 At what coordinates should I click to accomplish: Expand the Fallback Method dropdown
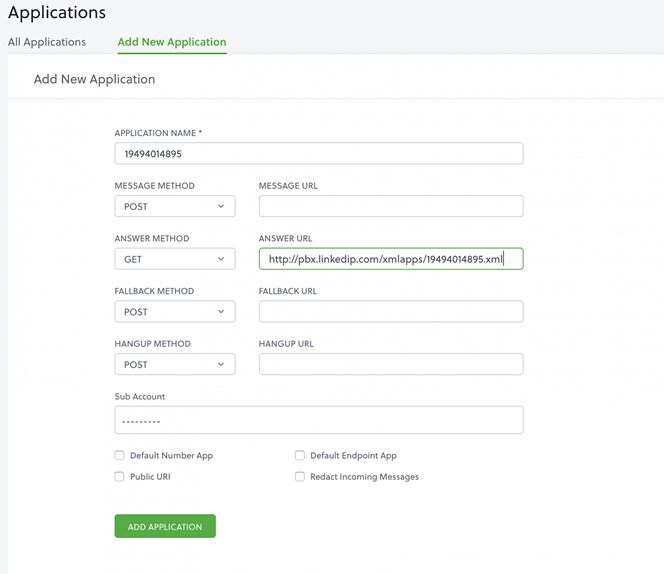[174, 311]
